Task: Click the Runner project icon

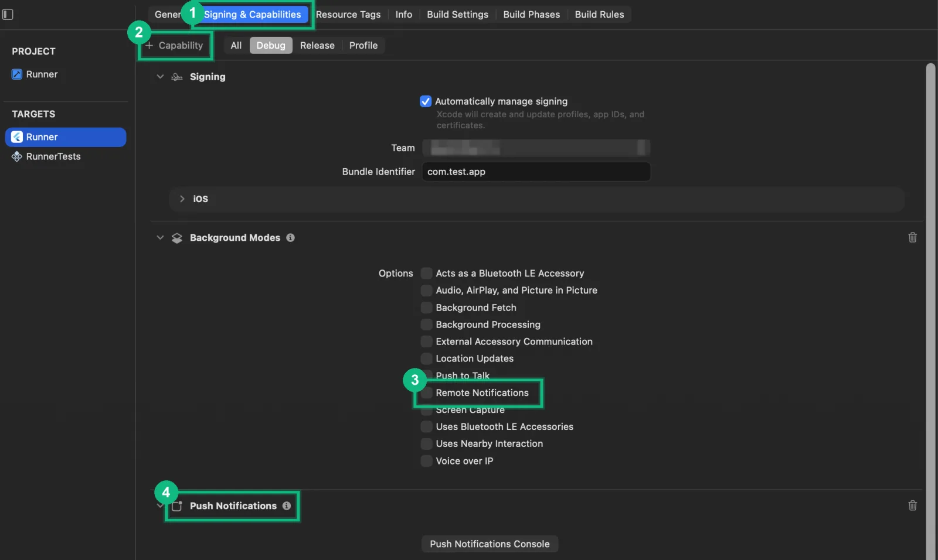Action: tap(17, 74)
